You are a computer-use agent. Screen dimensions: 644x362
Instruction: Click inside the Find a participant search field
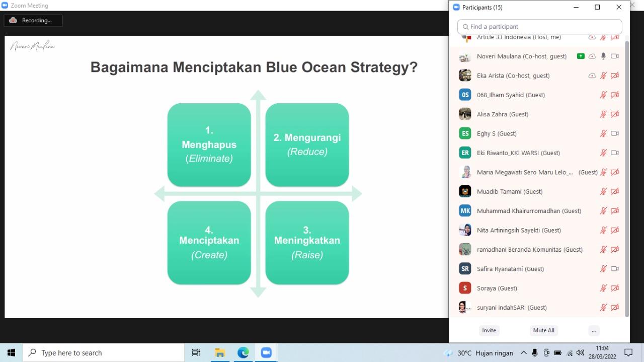point(539,26)
